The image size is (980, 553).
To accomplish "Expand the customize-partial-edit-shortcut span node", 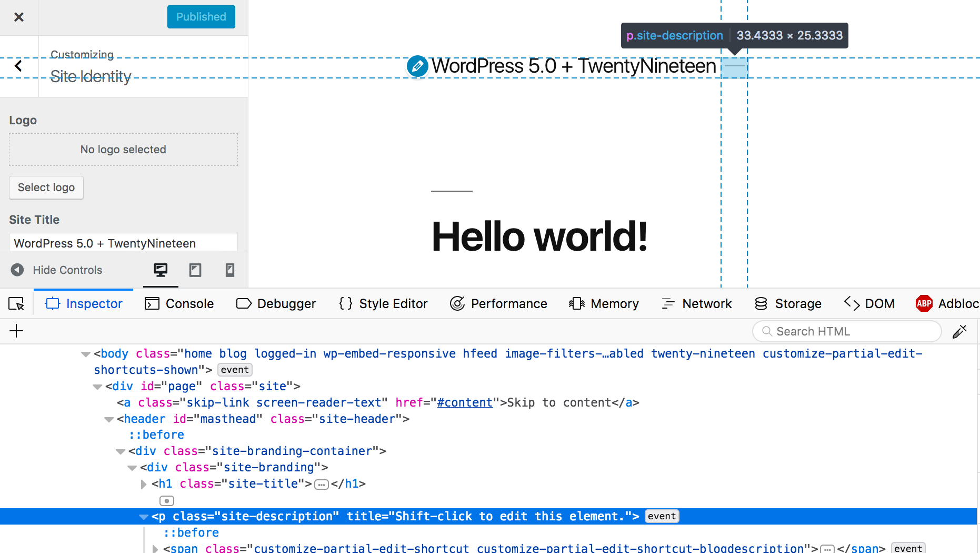I will click(155, 549).
